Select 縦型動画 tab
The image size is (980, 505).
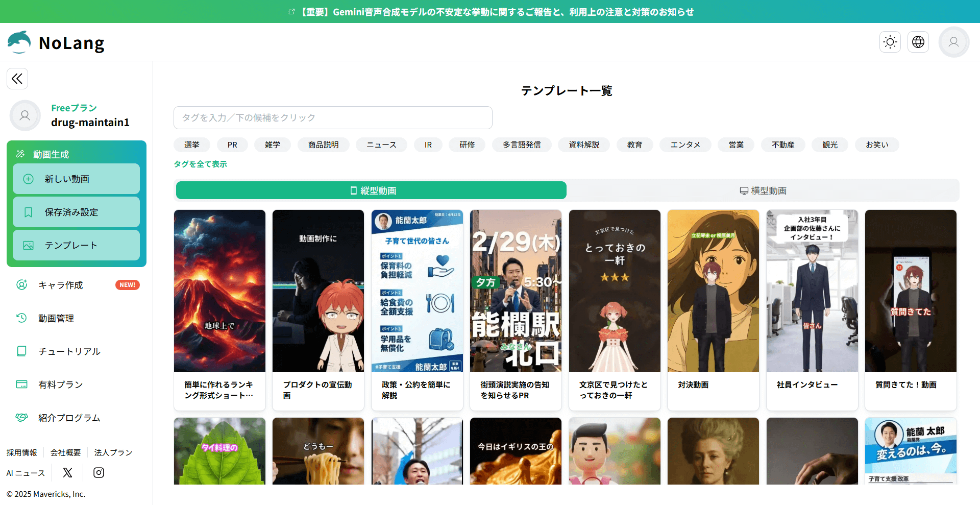pyautogui.click(x=372, y=190)
